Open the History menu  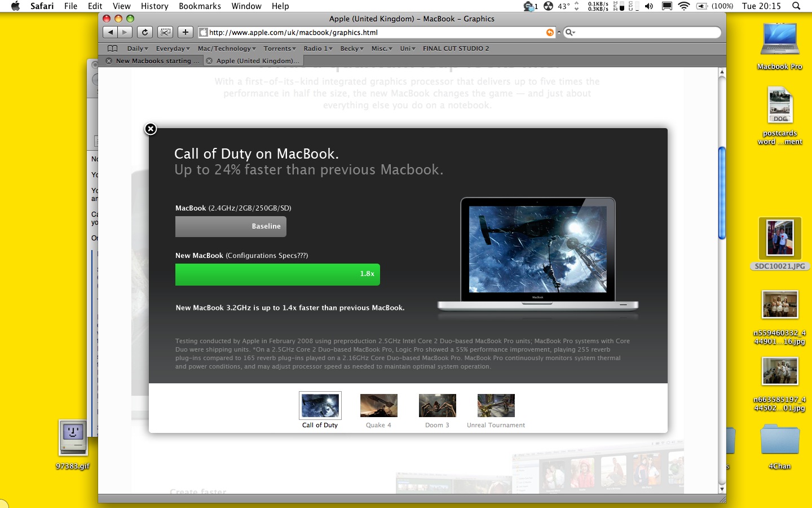(155, 6)
